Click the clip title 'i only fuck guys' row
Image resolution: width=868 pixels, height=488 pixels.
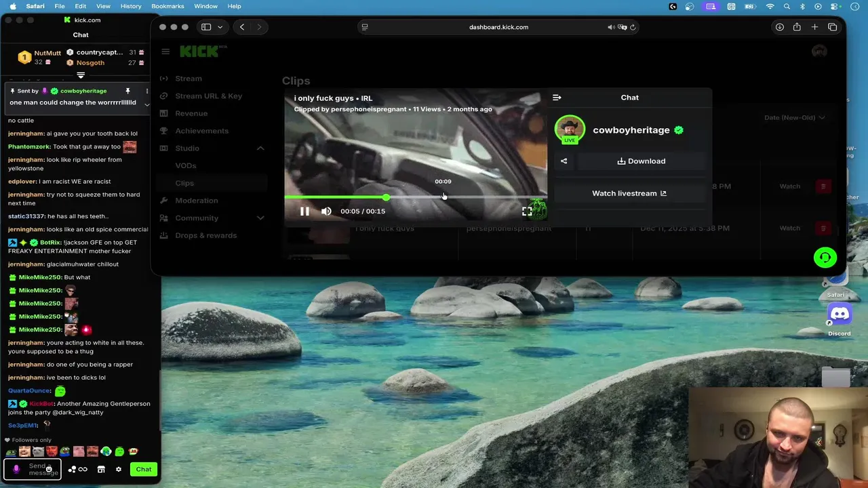click(x=385, y=228)
